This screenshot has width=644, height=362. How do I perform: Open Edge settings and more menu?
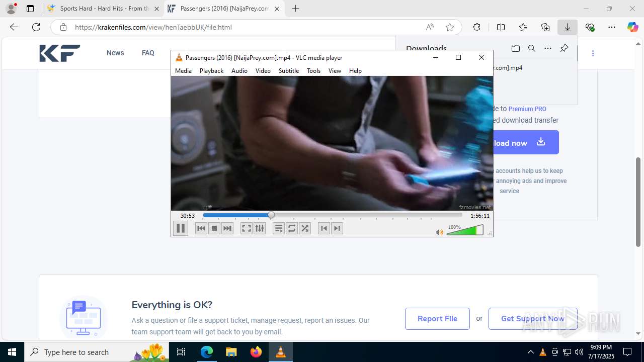click(612, 27)
